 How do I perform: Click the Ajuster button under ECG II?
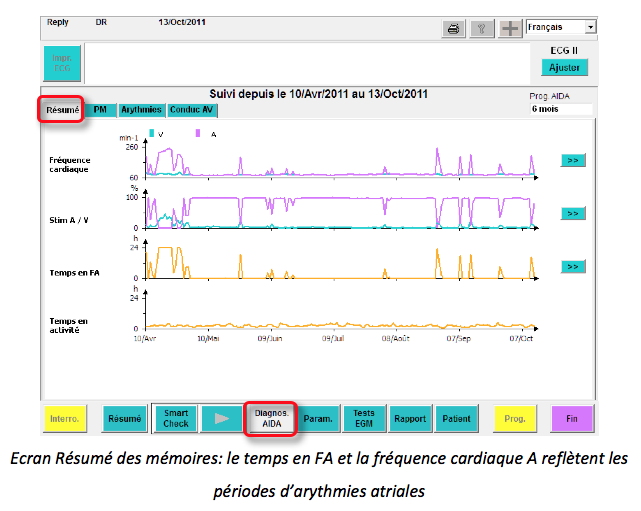click(x=564, y=68)
